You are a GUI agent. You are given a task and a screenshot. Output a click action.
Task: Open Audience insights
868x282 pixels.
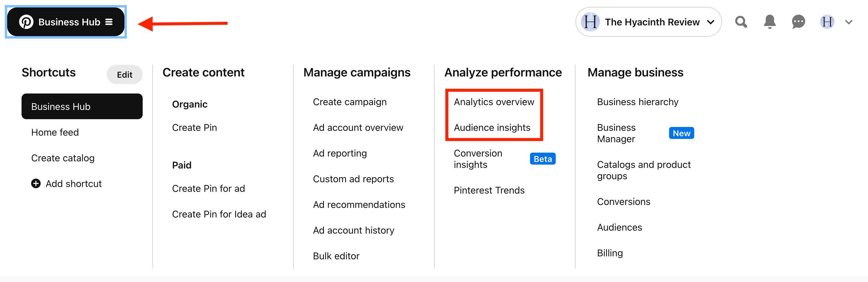pos(492,127)
